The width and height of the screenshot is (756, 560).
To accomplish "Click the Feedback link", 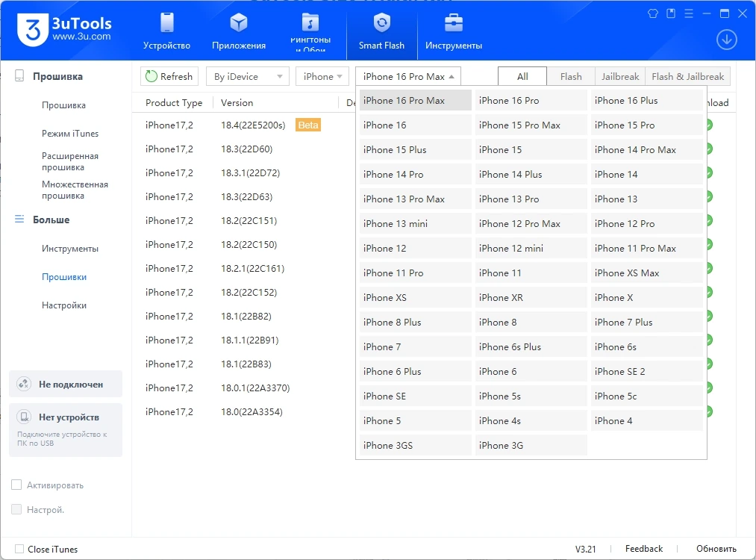I will point(643,548).
